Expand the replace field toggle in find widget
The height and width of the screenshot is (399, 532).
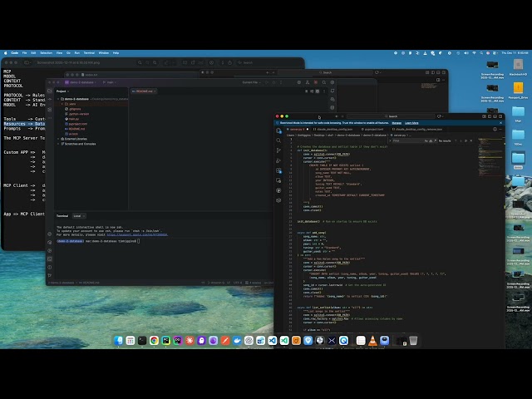coord(390,140)
